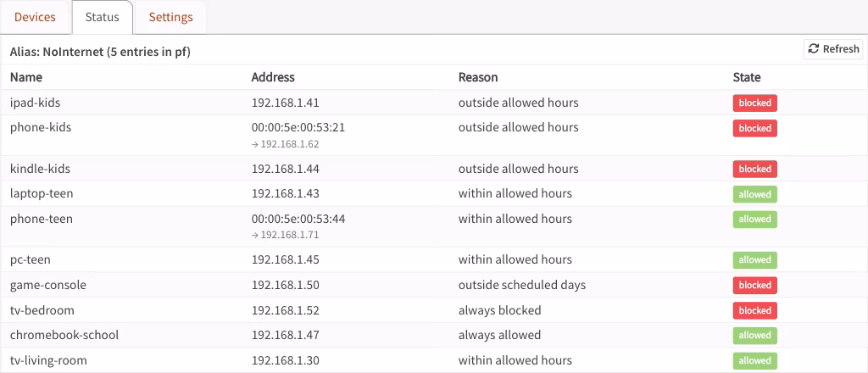Click the Address column header

coord(273,77)
